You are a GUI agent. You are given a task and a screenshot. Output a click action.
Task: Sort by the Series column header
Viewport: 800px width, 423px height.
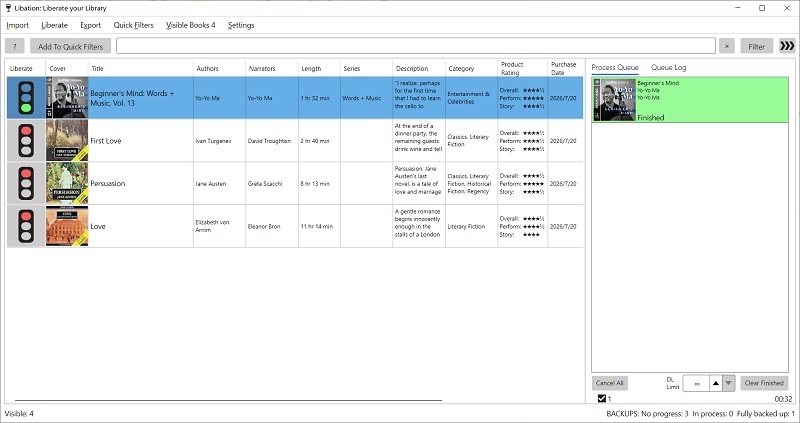[366, 68]
